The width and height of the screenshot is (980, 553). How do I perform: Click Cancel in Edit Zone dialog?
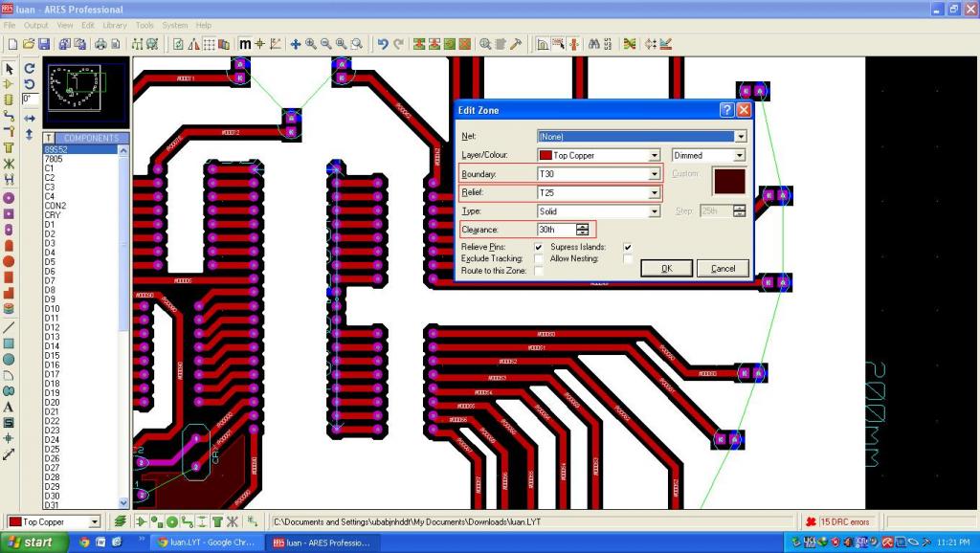723,268
